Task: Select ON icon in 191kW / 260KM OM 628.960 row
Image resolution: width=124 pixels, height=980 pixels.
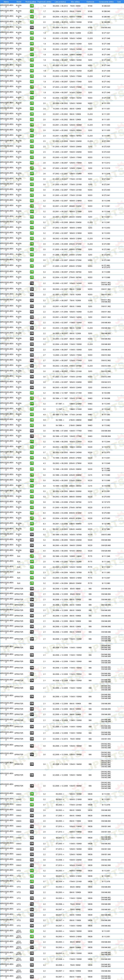Action: pos(32,550)
